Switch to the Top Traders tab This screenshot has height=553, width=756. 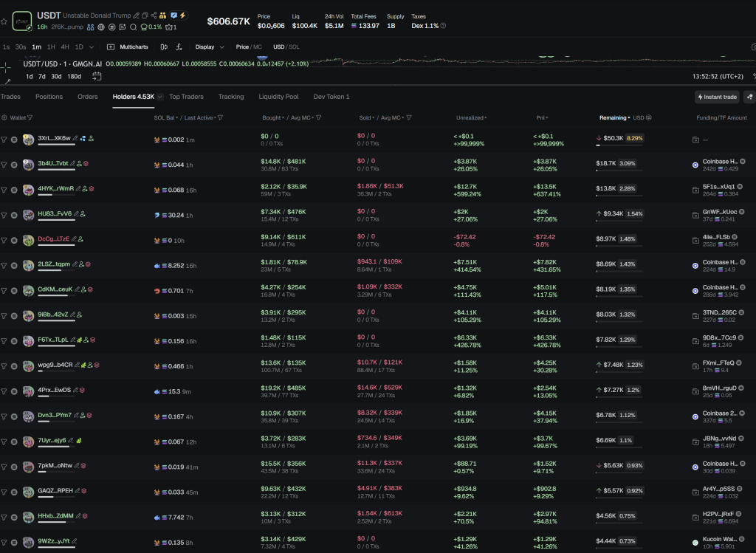pos(186,97)
